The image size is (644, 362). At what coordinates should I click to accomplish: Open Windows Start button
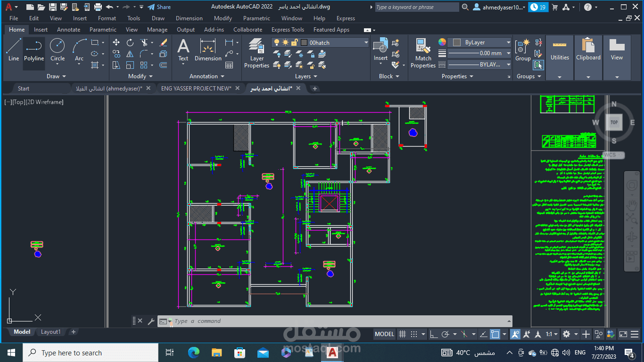pos(11,353)
